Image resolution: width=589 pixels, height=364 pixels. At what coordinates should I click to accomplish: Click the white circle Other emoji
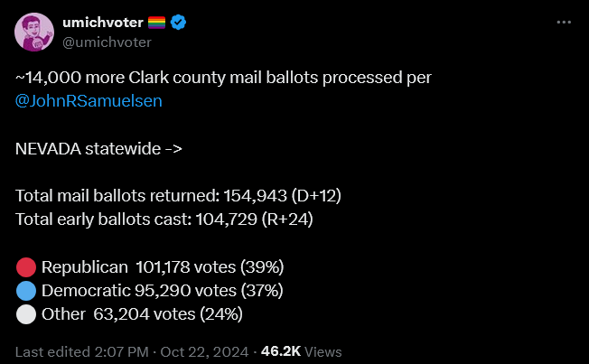(26, 314)
